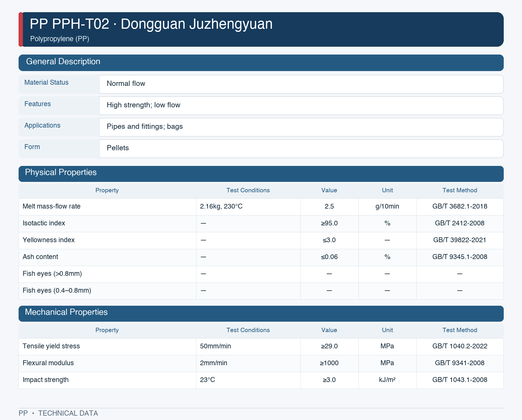Click the 'Isotactic index' property name
Screen dimensions: 522x420
[44, 223]
